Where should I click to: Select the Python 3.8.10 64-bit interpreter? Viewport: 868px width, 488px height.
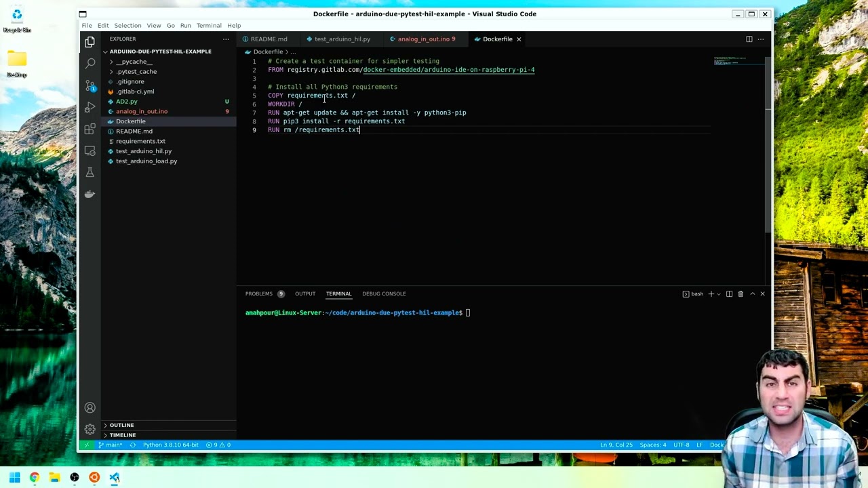point(170,445)
